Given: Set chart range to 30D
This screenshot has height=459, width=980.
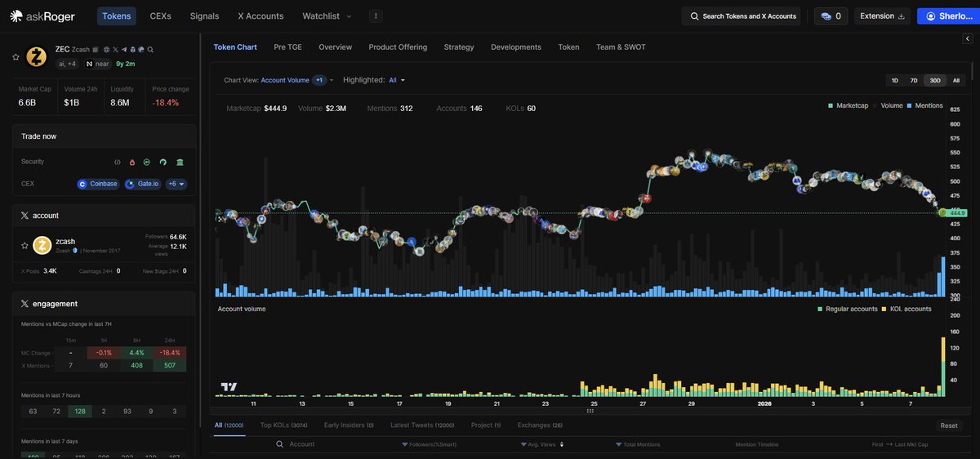Looking at the screenshot, I should pos(935,80).
